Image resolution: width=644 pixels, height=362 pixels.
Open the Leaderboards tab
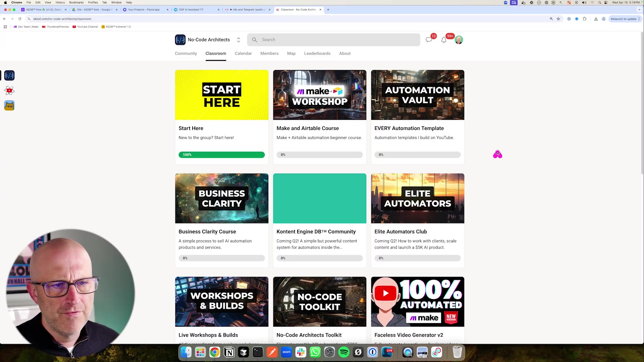tap(317, 54)
